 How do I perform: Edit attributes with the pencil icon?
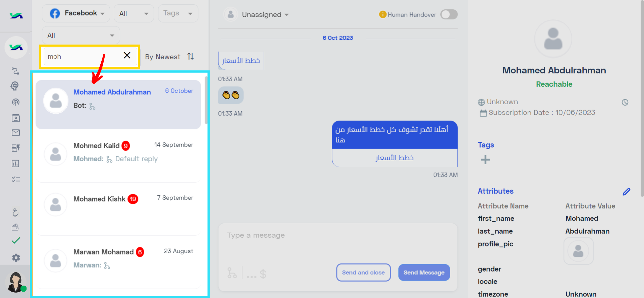point(626,191)
